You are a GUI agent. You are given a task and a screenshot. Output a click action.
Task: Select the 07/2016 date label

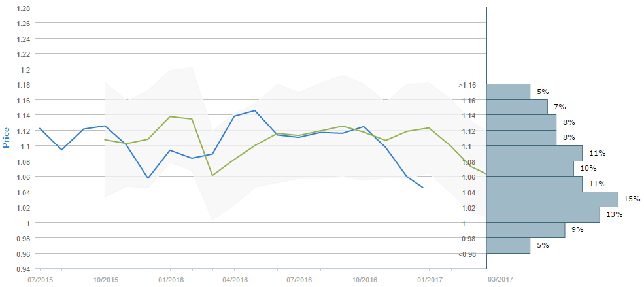[299, 279]
